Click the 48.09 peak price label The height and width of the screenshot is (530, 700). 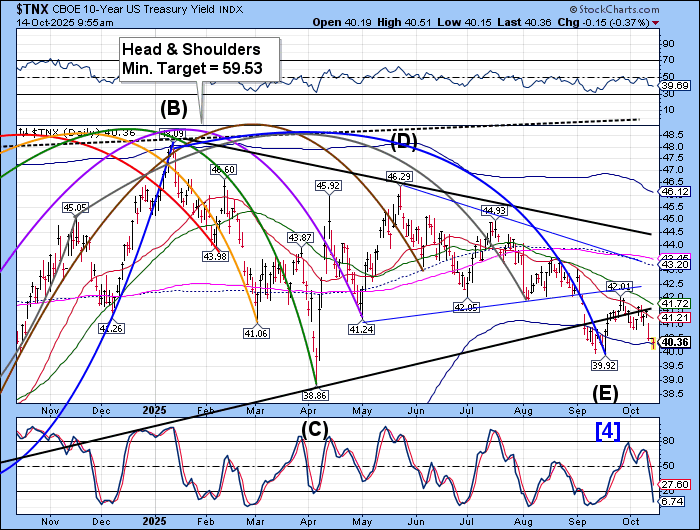[x=176, y=133]
